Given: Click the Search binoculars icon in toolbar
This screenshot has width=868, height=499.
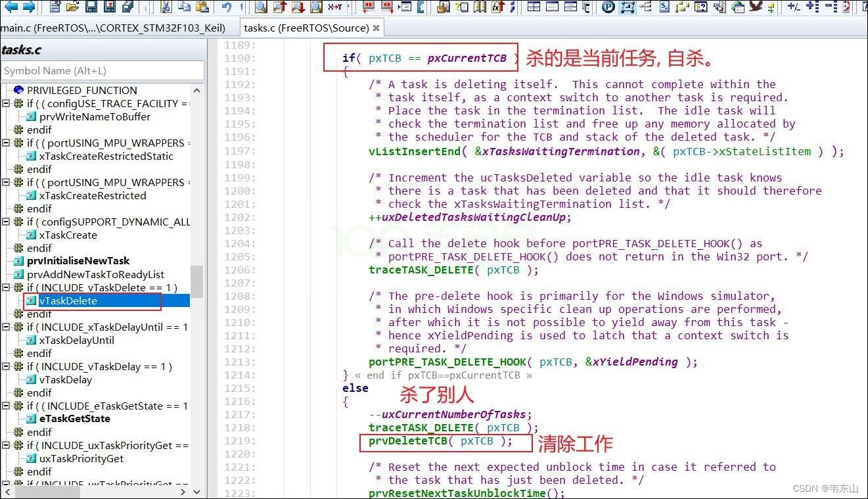Looking at the screenshot, I should (x=261, y=7).
